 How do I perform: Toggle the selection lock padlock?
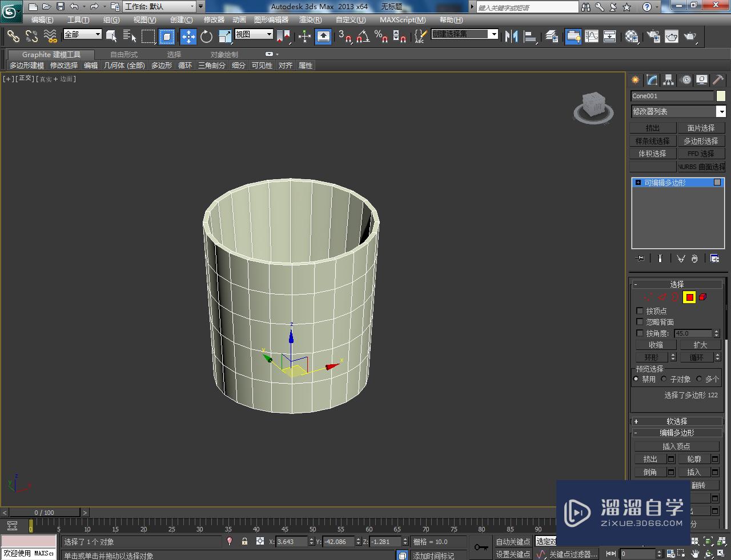[244, 541]
